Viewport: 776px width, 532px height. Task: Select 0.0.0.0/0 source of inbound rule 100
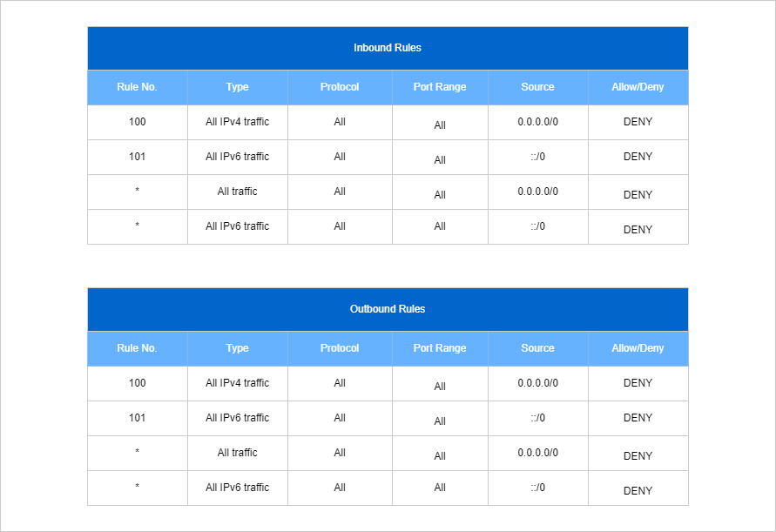[538, 122]
